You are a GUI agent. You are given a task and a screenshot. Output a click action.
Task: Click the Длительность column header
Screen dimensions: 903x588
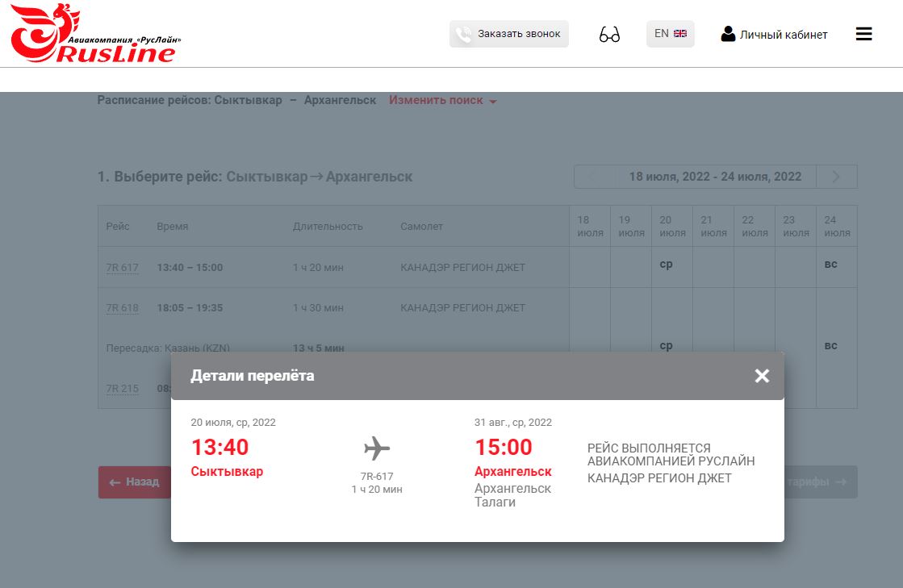coord(328,226)
